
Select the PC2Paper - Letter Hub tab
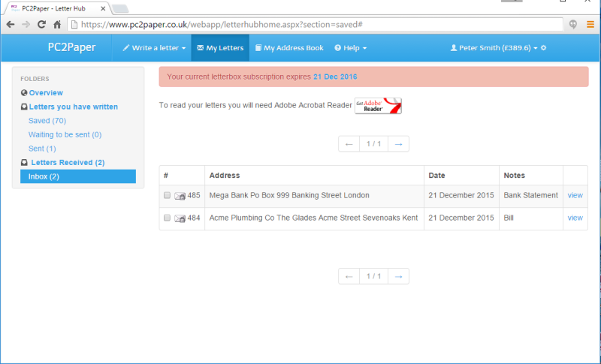[x=53, y=8]
